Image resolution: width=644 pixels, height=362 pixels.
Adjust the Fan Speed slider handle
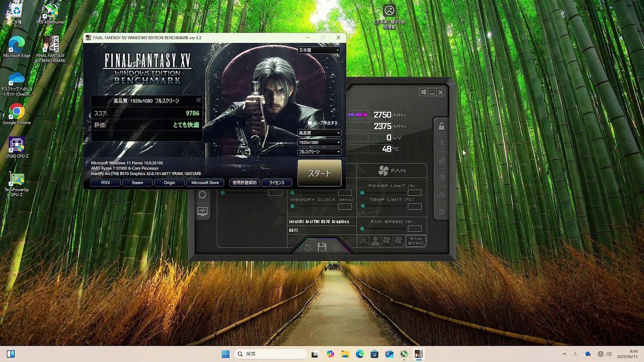pos(362,229)
